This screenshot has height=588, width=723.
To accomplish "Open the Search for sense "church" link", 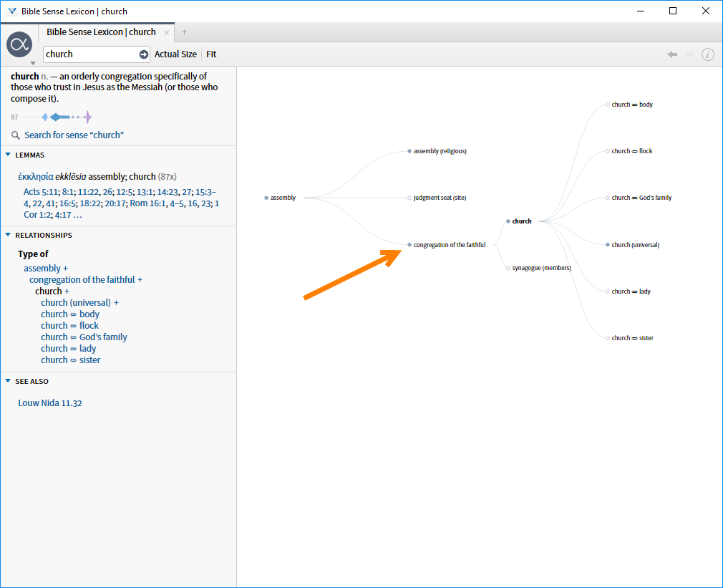I will pyautogui.click(x=74, y=135).
